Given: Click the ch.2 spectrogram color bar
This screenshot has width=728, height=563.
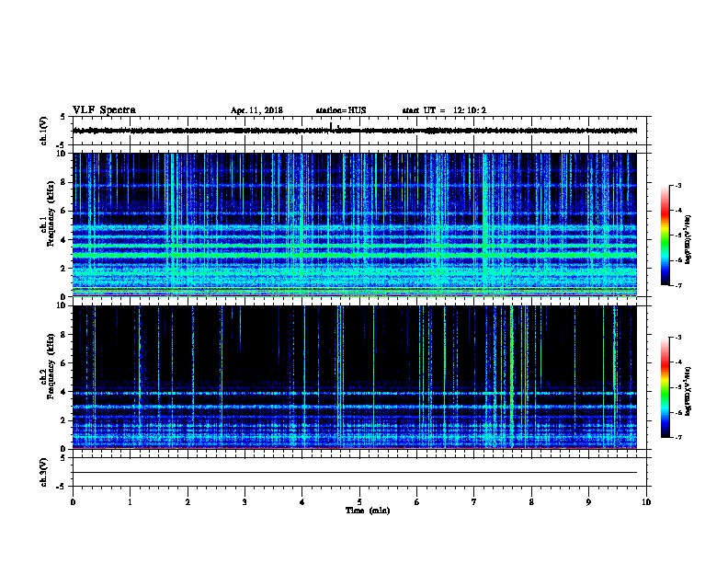Looking at the screenshot, I should tap(665, 387).
